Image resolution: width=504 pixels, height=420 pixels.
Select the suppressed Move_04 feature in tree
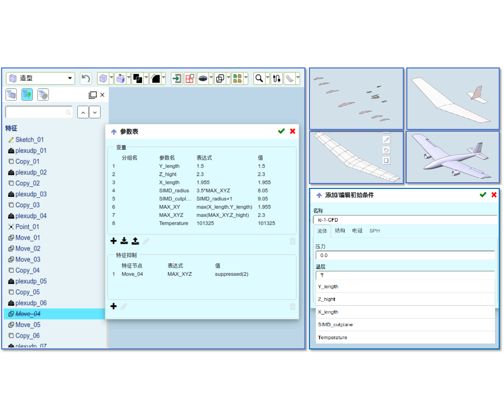(x=28, y=314)
